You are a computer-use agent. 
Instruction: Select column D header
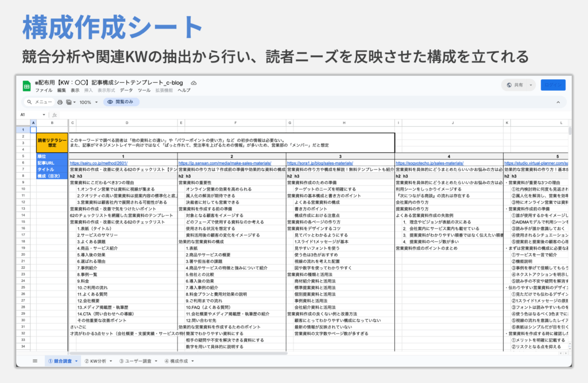point(127,123)
